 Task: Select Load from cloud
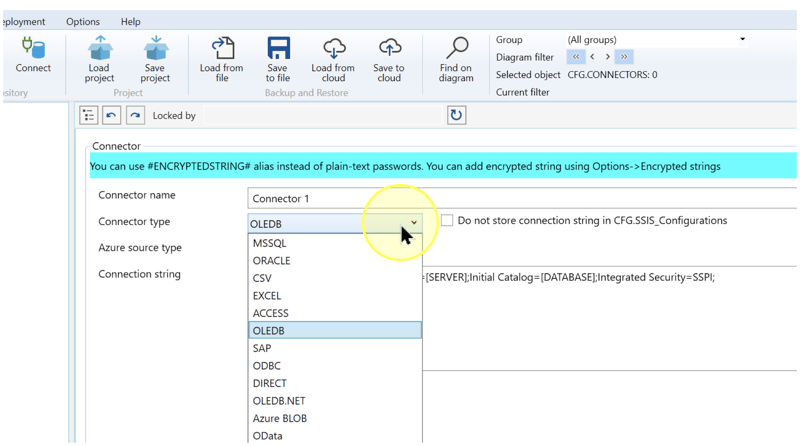(x=333, y=59)
